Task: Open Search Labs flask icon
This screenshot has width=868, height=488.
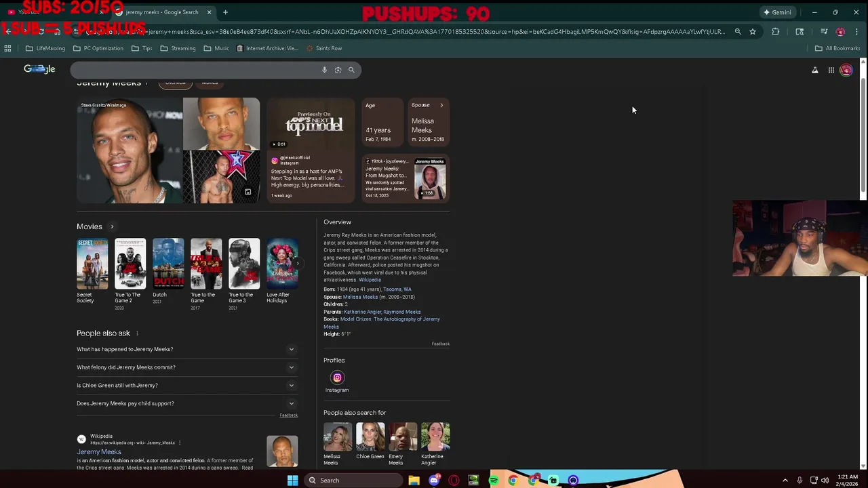Action: 815,70
